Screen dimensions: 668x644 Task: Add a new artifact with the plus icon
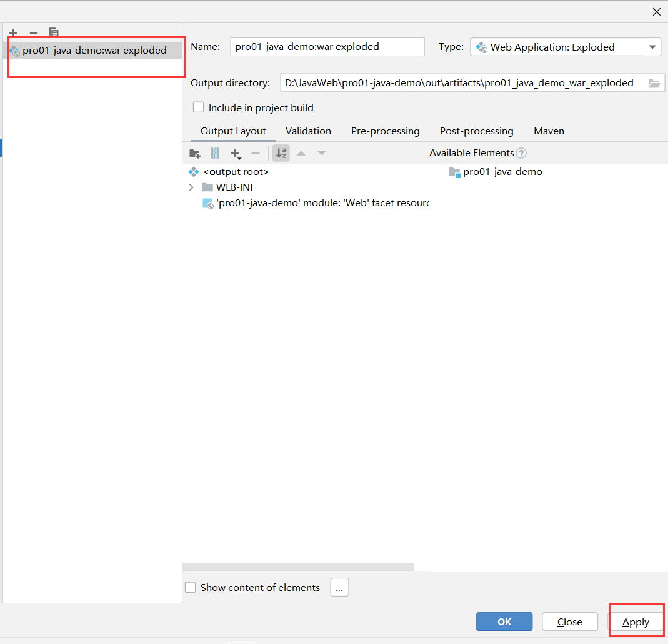13,33
